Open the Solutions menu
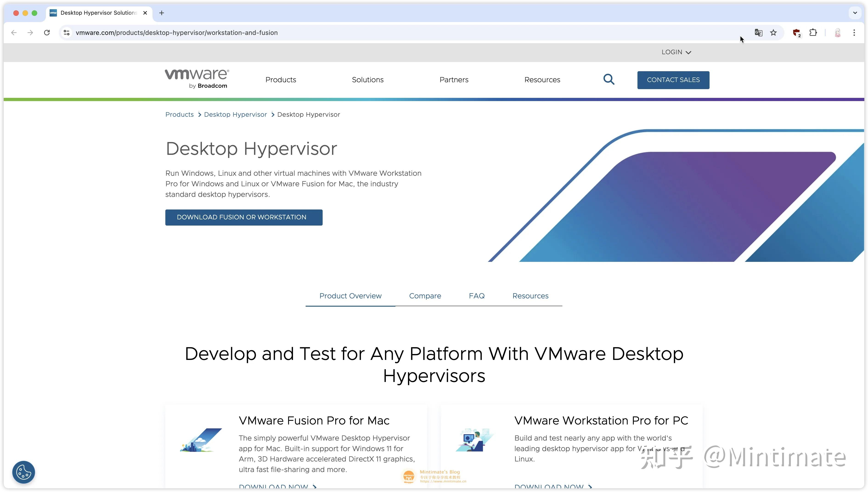Viewport: 868px width, 492px height. (367, 80)
